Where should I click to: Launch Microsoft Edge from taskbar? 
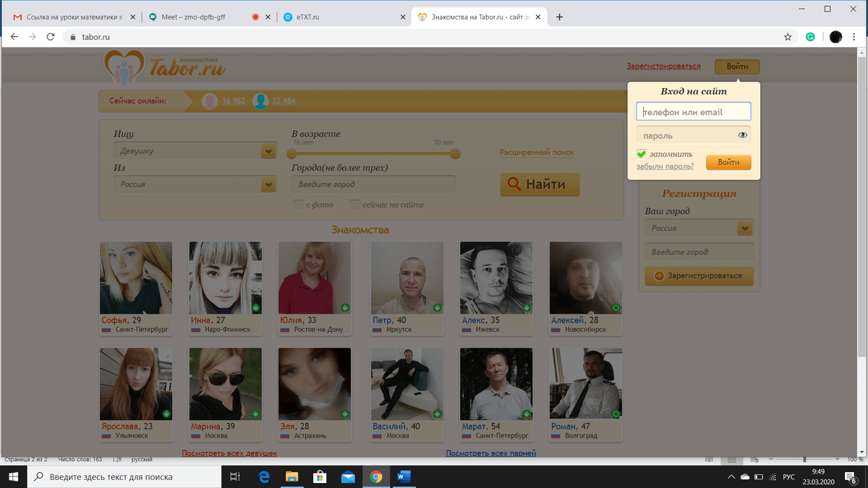point(264,476)
